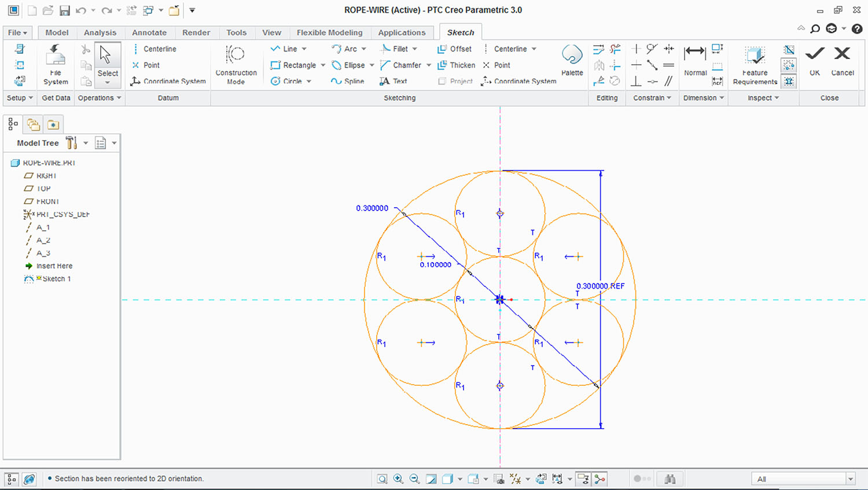The image size is (868, 490).
Task: Select Sketch 1 in the Model Tree
Action: (x=47, y=279)
